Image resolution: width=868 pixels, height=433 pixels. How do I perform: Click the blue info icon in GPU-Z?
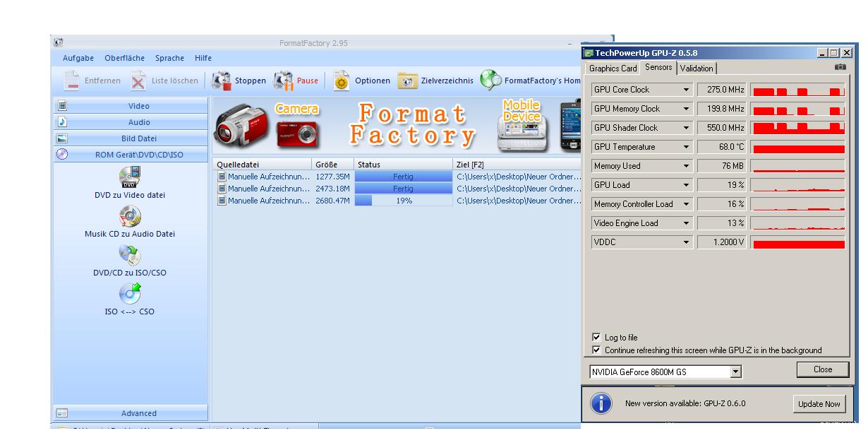point(601,403)
